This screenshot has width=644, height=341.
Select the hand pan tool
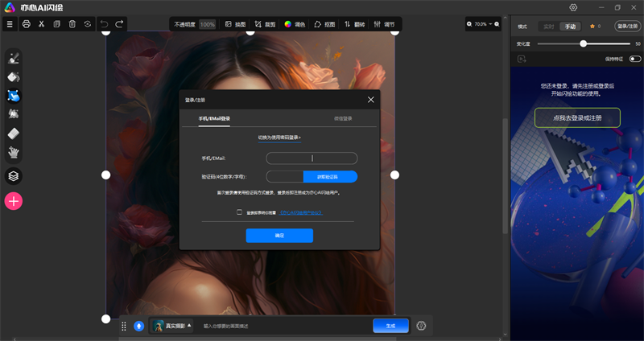(x=14, y=152)
